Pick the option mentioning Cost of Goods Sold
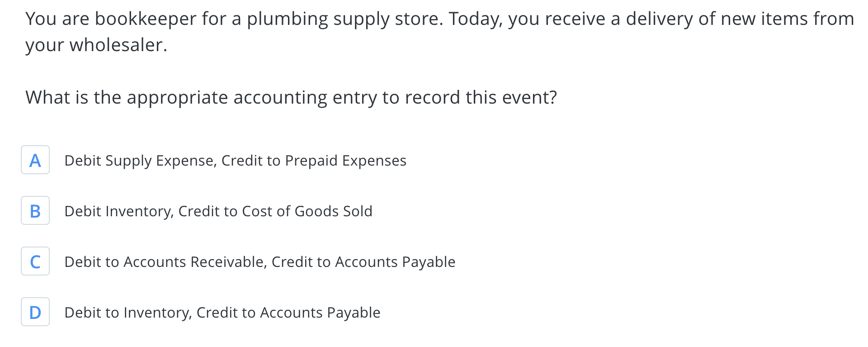This screenshot has height=347, width=868. (218, 211)
